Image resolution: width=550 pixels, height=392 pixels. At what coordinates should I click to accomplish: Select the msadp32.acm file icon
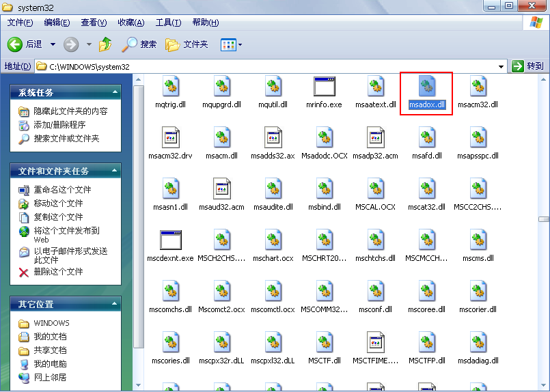point(375,137)
